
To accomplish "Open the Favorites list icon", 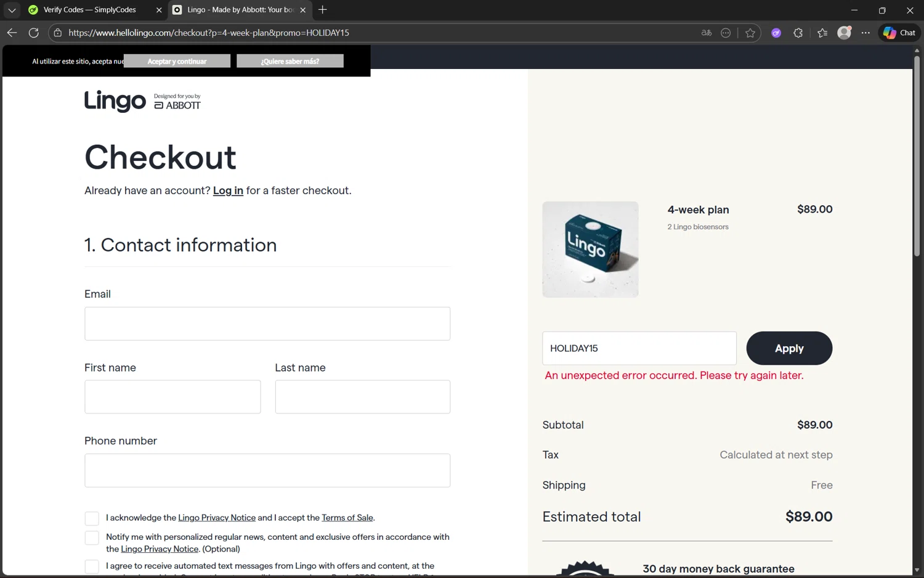I will coord(822,33).
